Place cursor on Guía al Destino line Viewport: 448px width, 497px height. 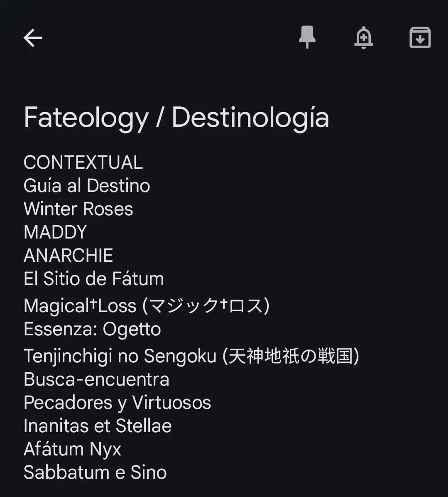[87, 185]
